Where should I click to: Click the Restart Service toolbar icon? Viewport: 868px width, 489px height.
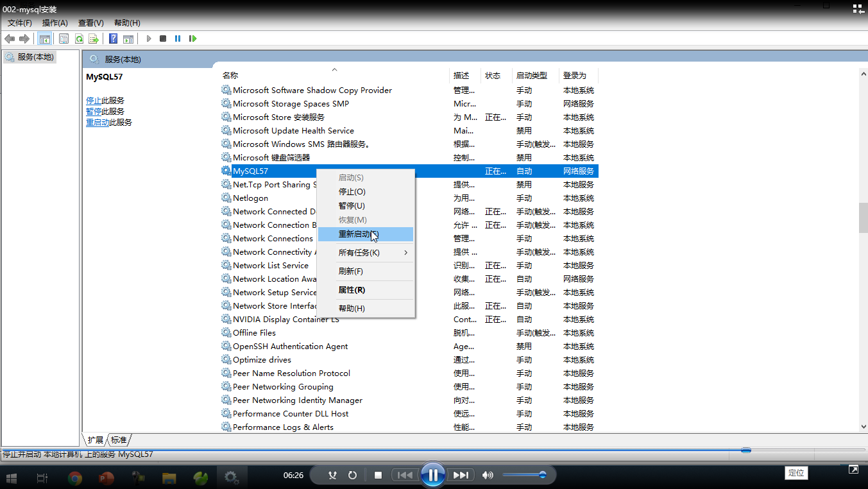click(x=192, y=39)
